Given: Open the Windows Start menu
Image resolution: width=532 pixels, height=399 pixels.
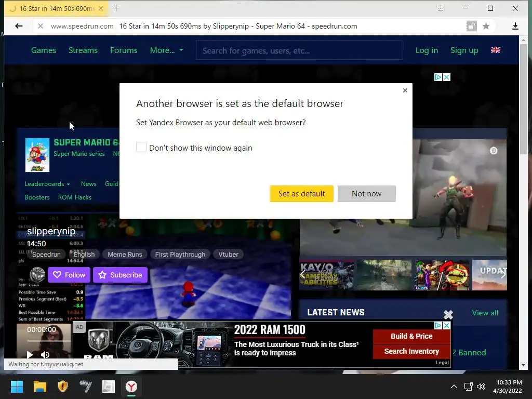Looking at the screenshot, I should tap(17, 387).
